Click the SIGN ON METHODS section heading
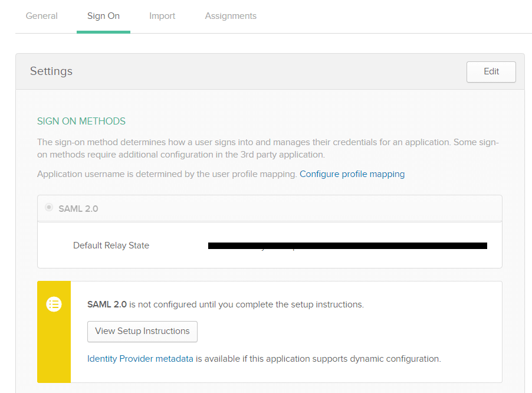 81,121
